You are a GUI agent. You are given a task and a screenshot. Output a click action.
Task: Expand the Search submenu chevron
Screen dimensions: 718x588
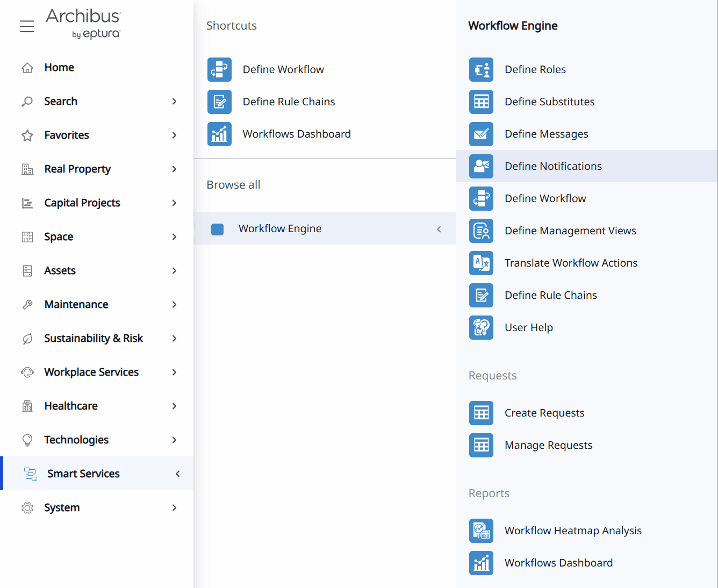[174, 102]
